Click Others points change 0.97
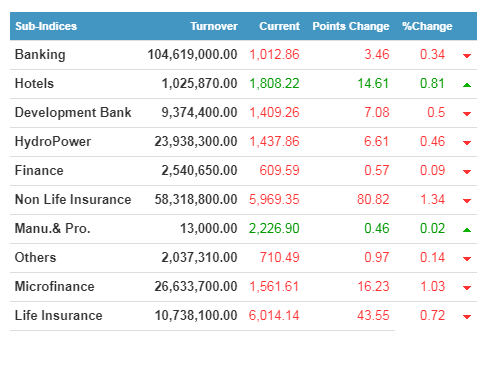483x372 pixels. (x=377, y=258)
